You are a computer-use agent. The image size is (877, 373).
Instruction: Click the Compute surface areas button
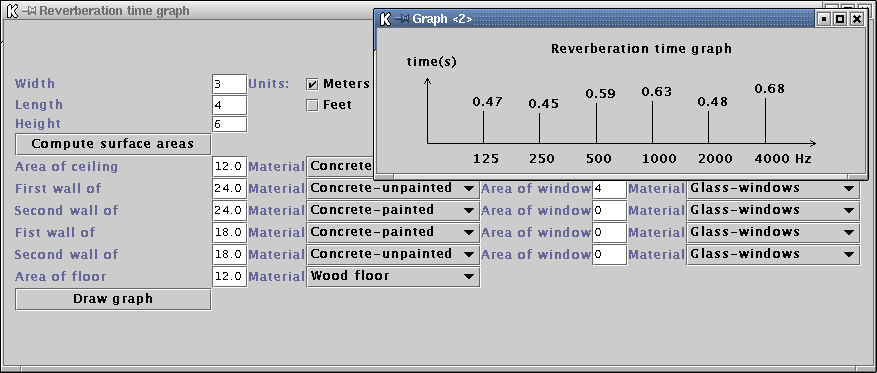click(x=113, y=144)
